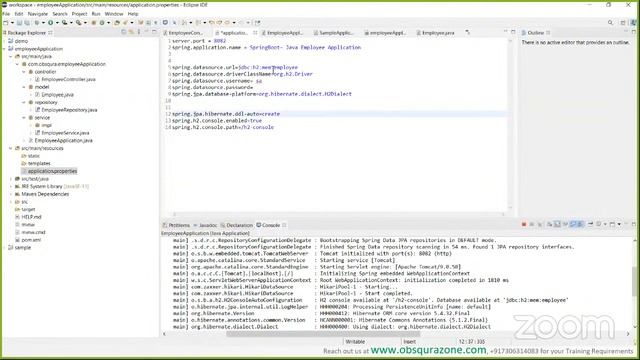Viewport: 640px width, 360px height.
Task: Collapse the controller package node
Action: pos(24,72)
